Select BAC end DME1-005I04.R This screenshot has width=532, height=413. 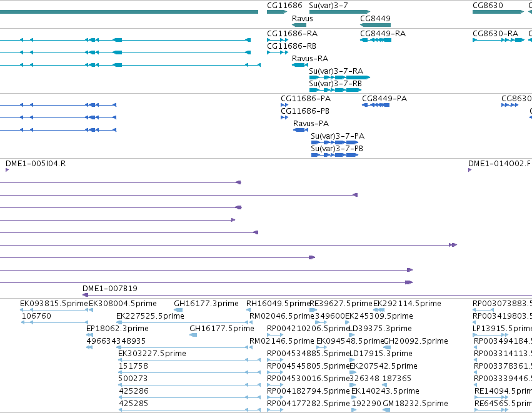(x=36, y=164)
